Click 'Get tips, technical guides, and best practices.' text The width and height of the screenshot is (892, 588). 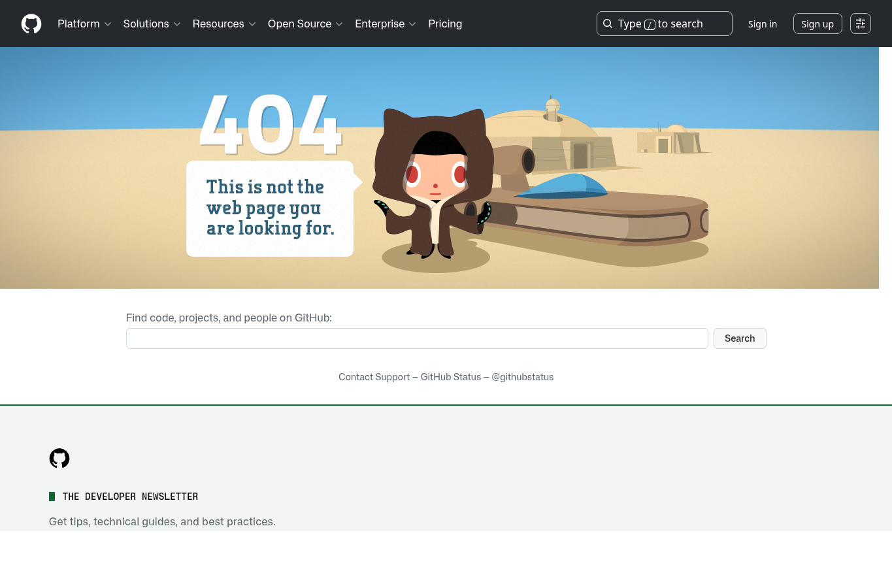click(162, 521)
